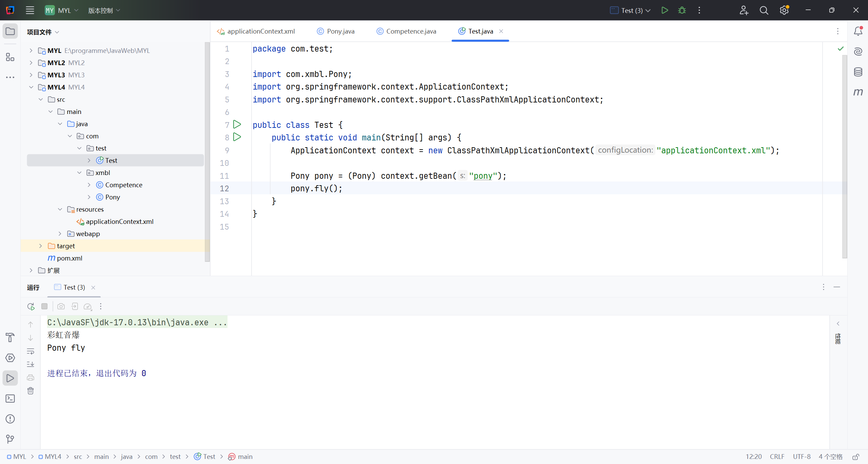Click UTF-8 encoding in status bar
This screenshot has height=464, width=868.
[x=802, y=457]
